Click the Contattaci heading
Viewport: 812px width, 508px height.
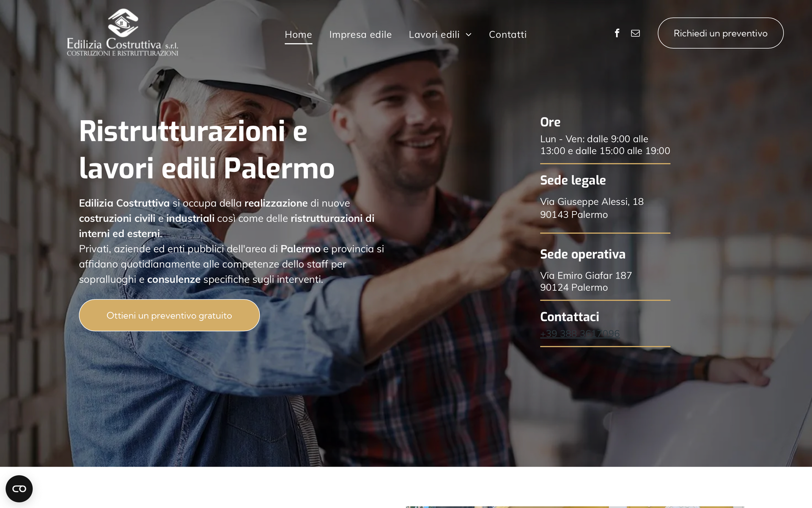tap(569, 317)
